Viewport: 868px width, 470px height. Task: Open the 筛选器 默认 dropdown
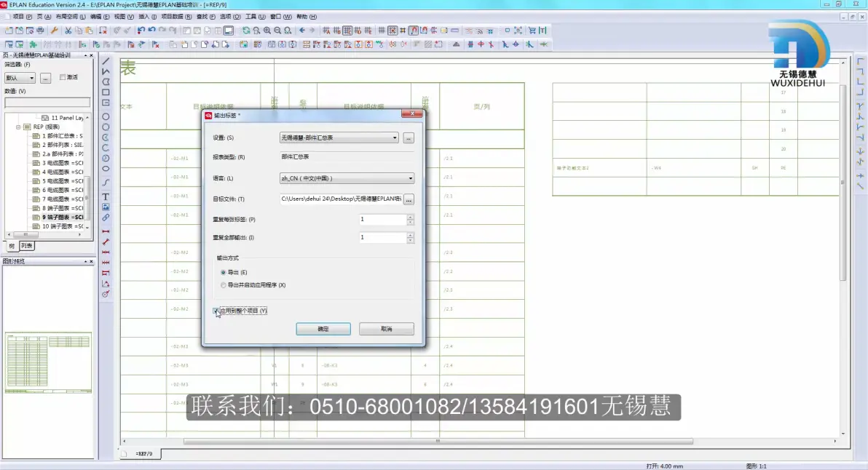coord(20,78)
